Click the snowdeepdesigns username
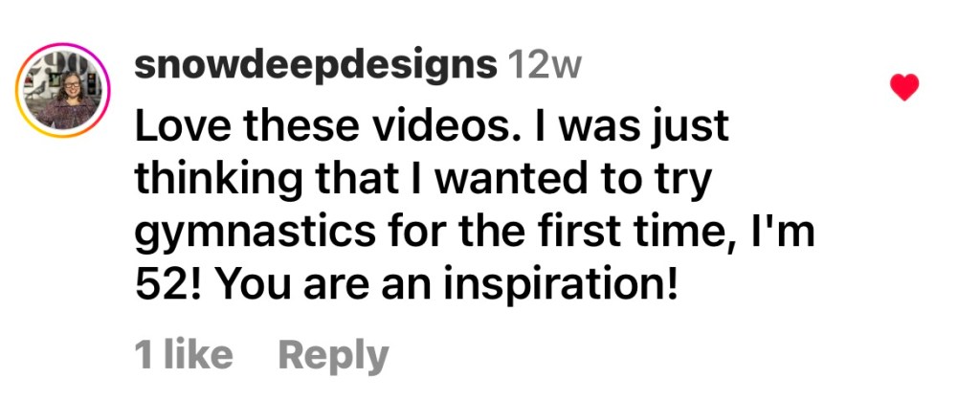The image size is (980, 401). (316, 65)
